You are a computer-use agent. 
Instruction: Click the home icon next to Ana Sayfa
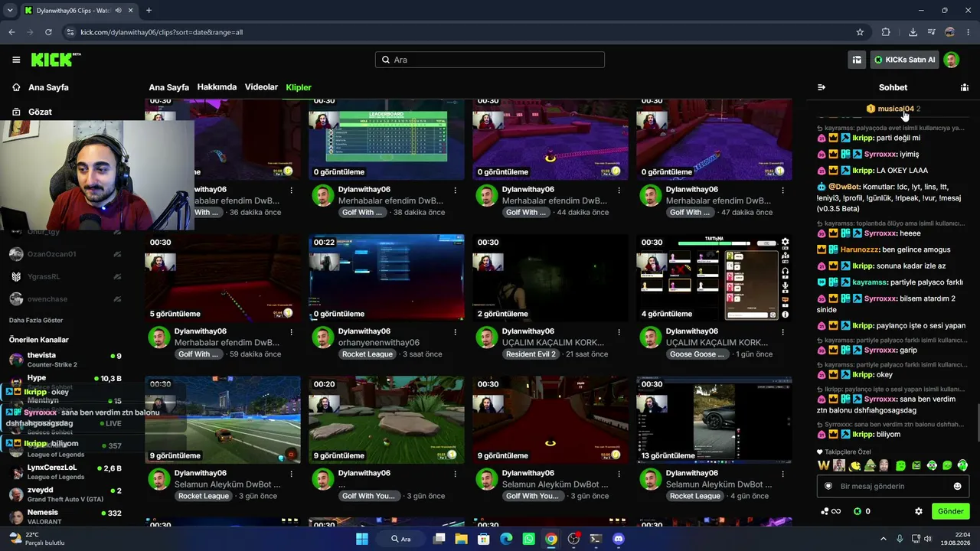click(x=16, y=87)
